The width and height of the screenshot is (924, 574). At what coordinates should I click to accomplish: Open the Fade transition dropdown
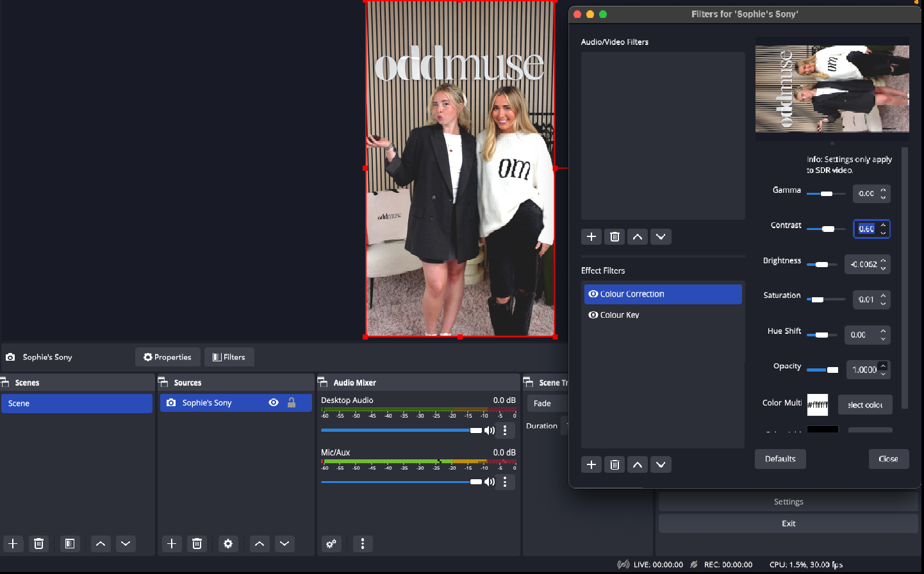(x=547, y=404)
